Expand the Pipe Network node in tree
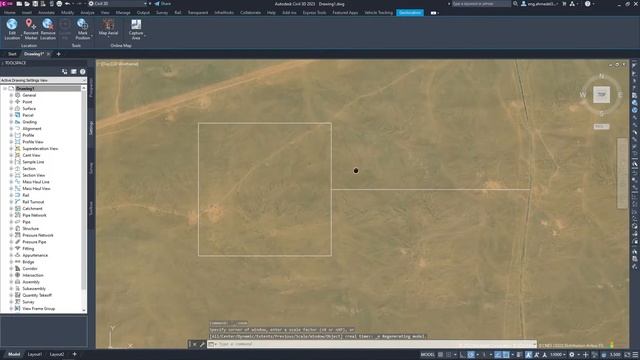The width and height of the screenshot is (640, 360). point(11,215)
